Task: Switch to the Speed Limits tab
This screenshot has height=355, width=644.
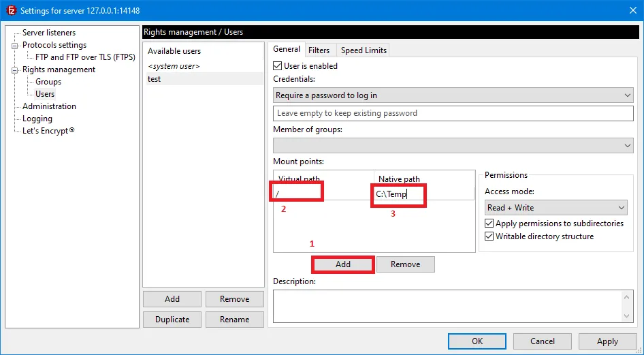Action: 364,50
